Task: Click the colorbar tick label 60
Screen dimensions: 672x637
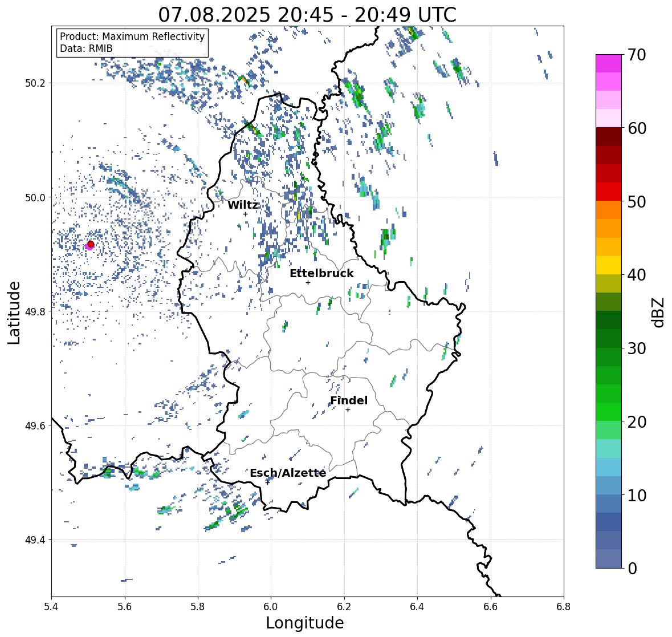Action: tap(637, 128)
